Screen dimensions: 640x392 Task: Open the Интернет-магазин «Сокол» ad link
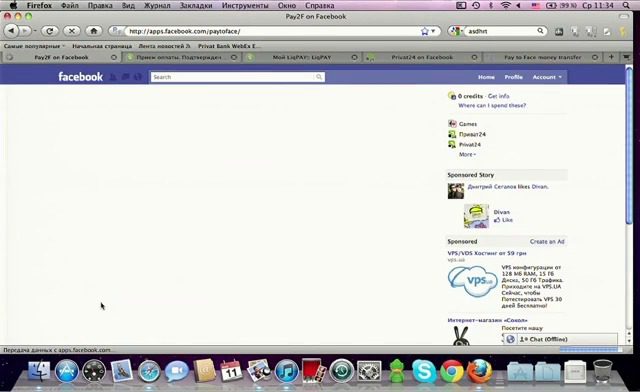[x=487, y=320]
